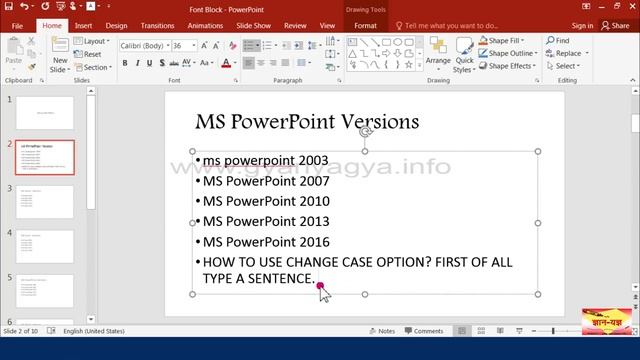Undo the last action
Image resolution: width=640 pixels, height=360 pixels.
[24, 6]
